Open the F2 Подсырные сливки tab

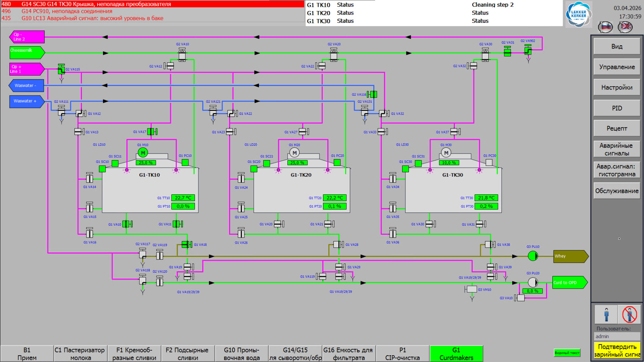click(188, 354)
